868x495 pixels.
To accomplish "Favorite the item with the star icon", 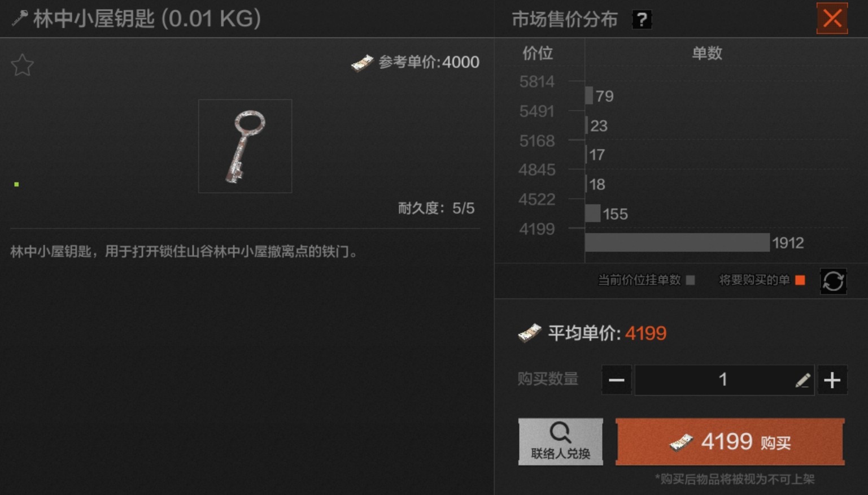I will tap(23, 65).
